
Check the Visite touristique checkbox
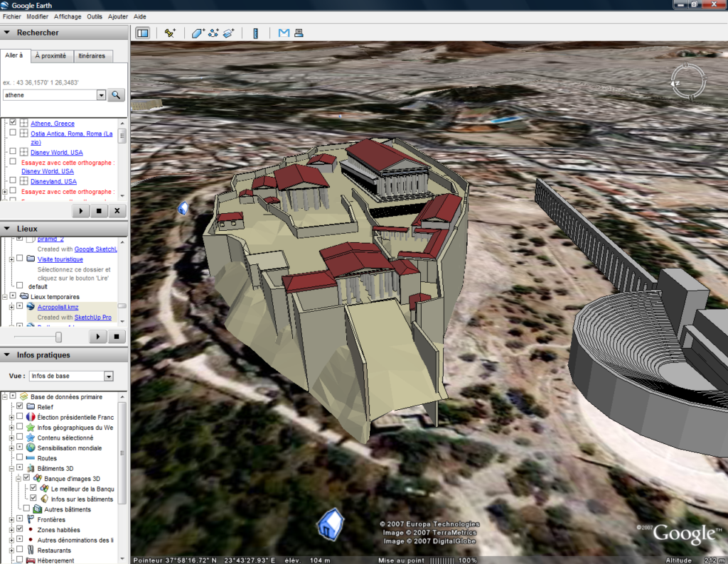pos(19,259)
